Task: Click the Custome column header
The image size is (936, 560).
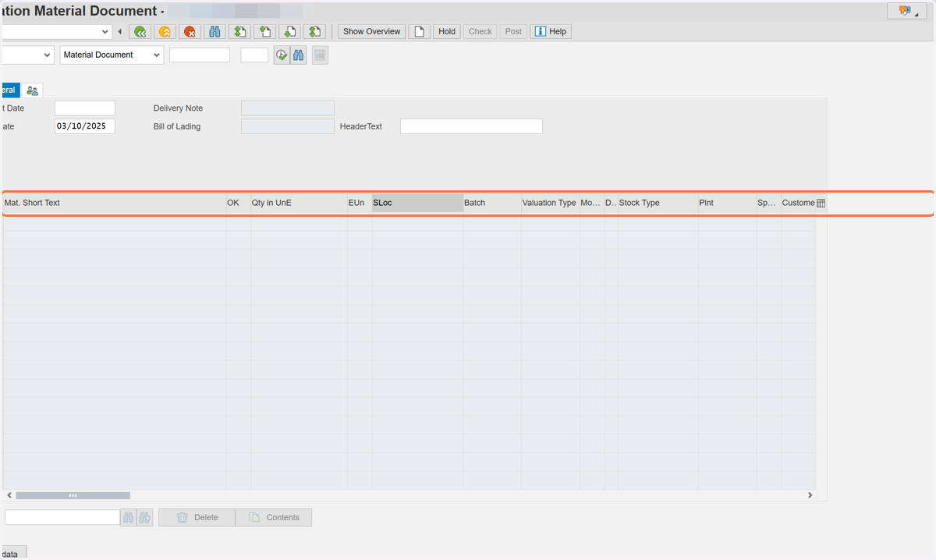Action: [x=798, y=203]
